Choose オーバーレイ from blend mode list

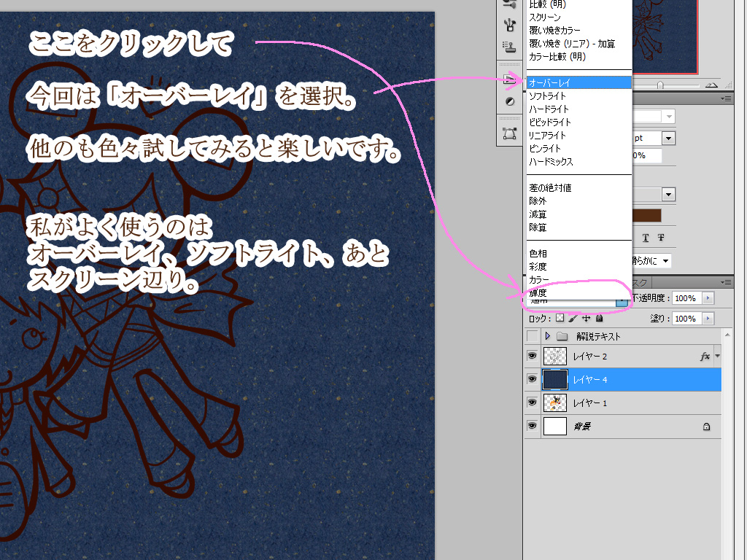(x=578, y=82)
